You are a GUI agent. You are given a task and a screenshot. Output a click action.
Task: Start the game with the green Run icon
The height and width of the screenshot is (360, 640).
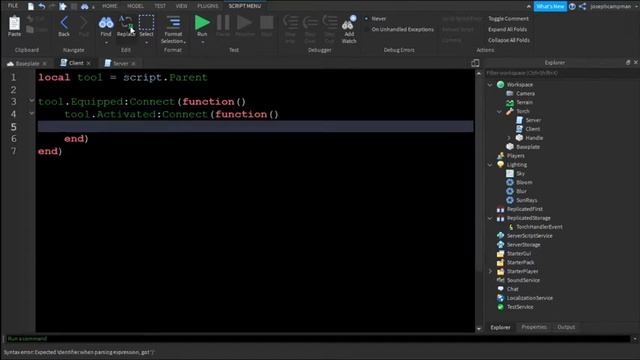coord(202,22)
